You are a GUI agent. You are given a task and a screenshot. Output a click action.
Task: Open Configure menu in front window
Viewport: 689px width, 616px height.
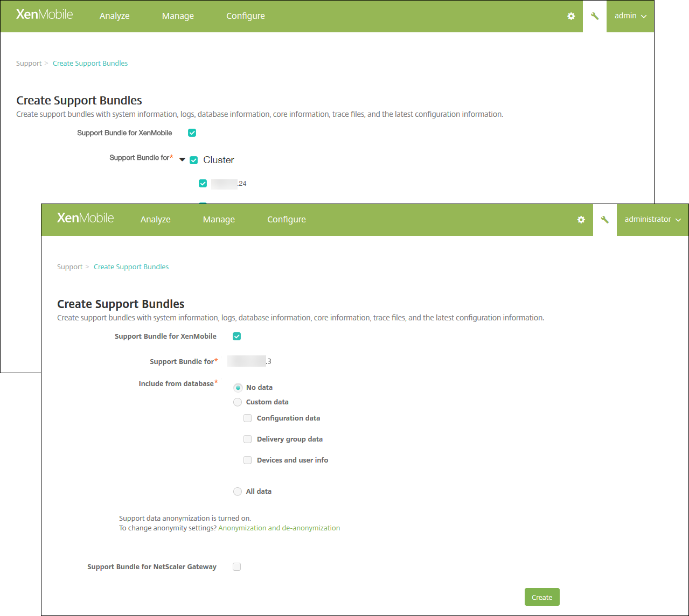287,220
